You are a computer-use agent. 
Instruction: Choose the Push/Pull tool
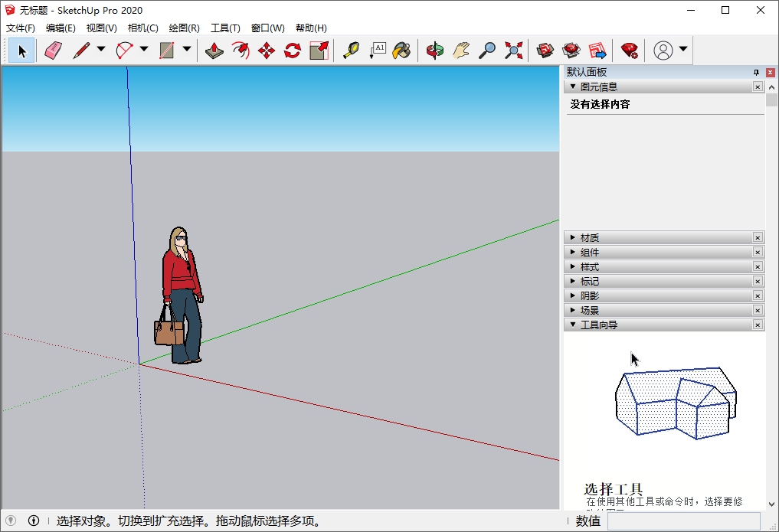[213, 50]
